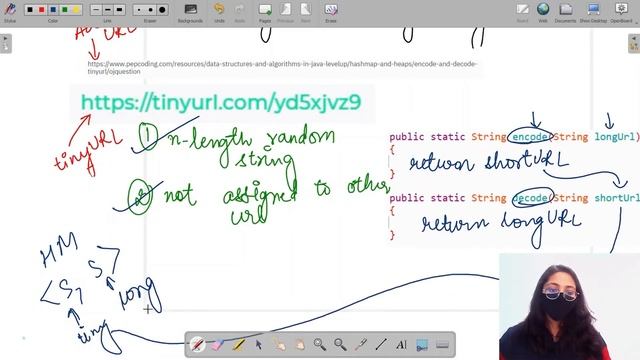
Task: Select the blue pen color
Action: click(53, 9)
